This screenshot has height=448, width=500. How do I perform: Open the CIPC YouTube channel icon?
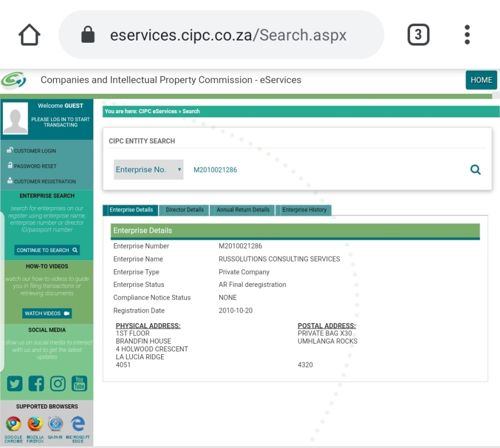coord(79,383)
